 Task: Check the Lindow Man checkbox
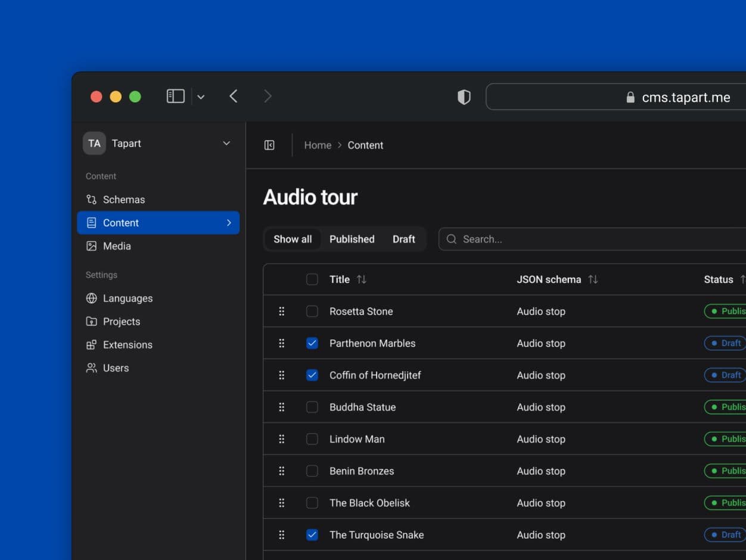click(x=312, y=439)
